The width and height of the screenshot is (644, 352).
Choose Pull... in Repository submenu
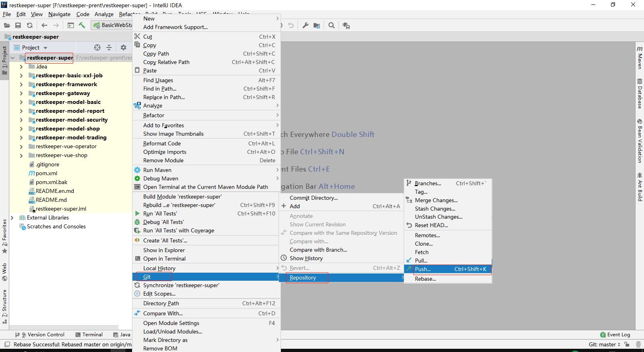[448, 261]
